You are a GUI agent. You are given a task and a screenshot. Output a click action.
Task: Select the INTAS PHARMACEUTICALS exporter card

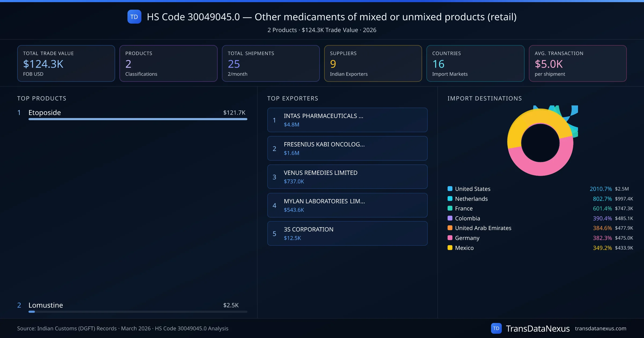pyautogui.click(x=347, y=120)
